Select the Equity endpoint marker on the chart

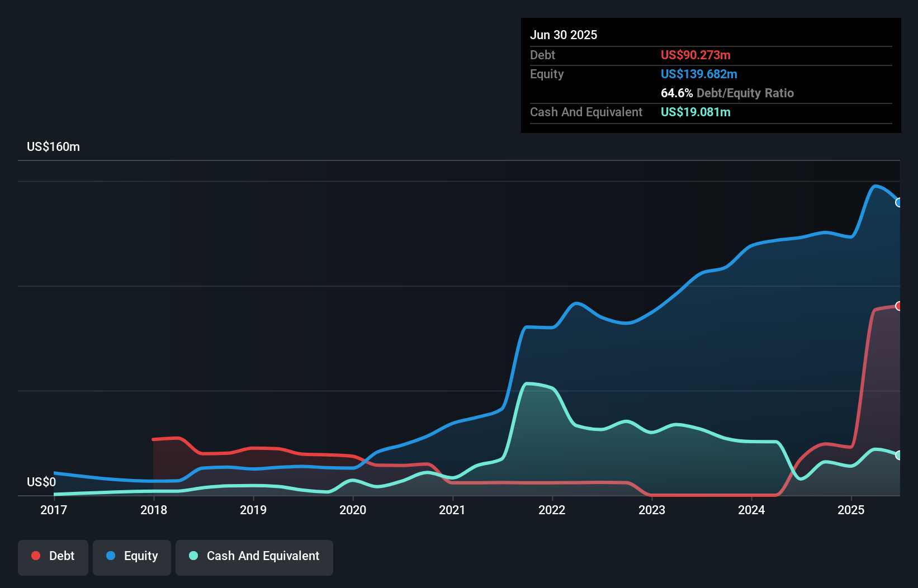click(899, 202)
